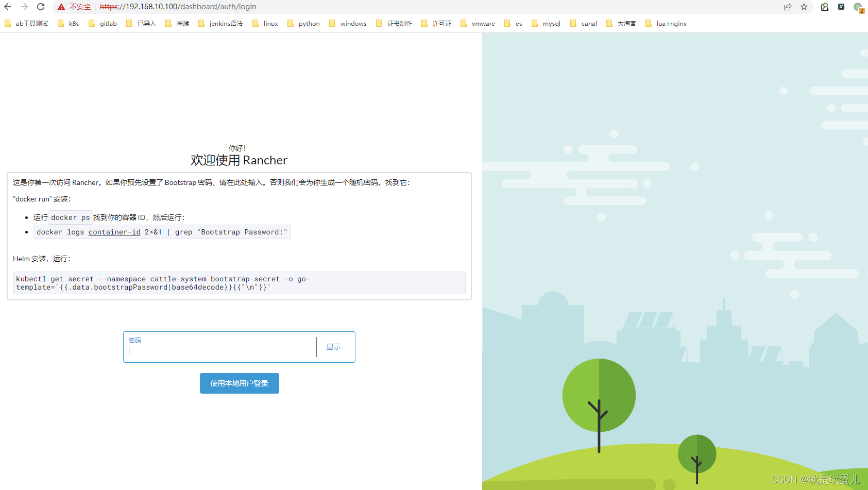The width and height of the screenshot is (868, 490).
Task: Click the 你好! greeting text
Action: point(237,148)
